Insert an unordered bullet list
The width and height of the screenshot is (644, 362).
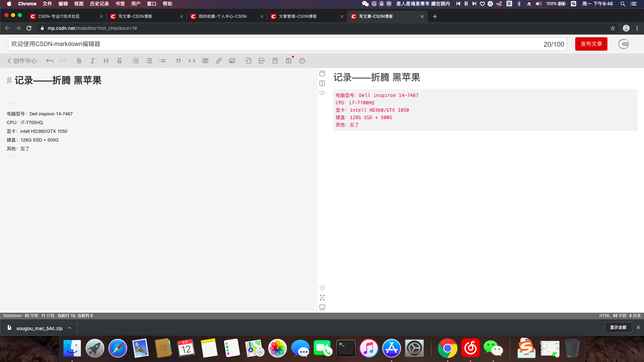(135, 61)
